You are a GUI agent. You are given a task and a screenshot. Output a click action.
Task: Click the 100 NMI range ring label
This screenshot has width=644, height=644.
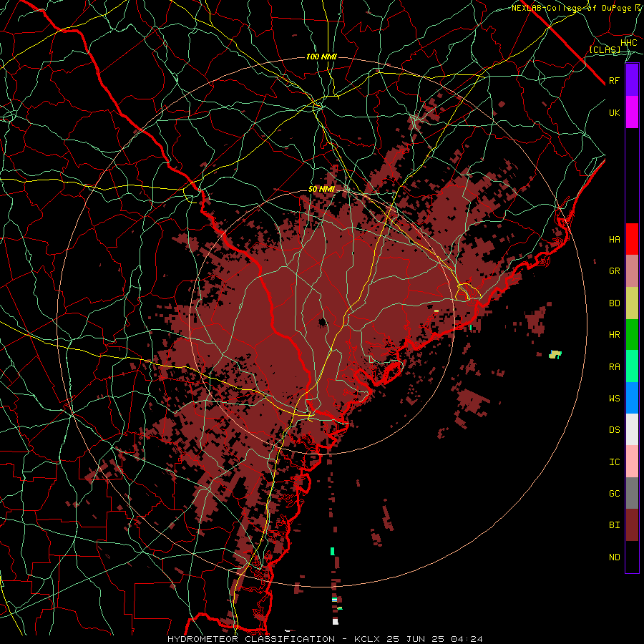pos(321,57)
